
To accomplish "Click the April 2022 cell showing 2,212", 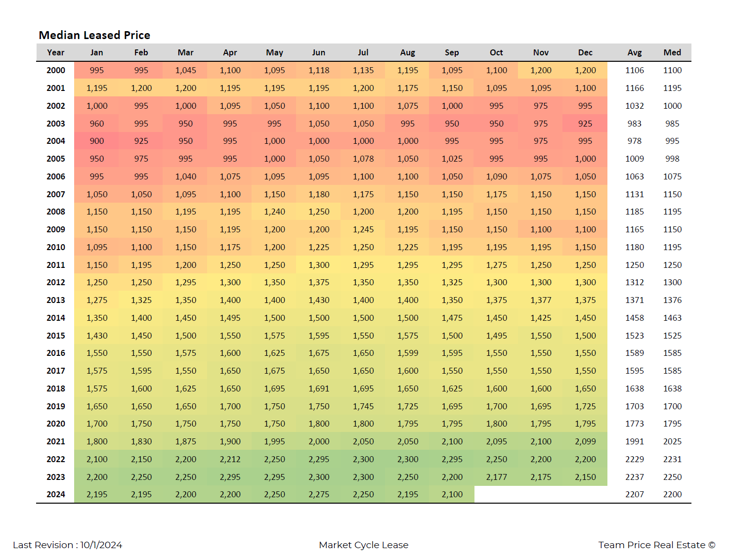I will (x=230, y=459).
